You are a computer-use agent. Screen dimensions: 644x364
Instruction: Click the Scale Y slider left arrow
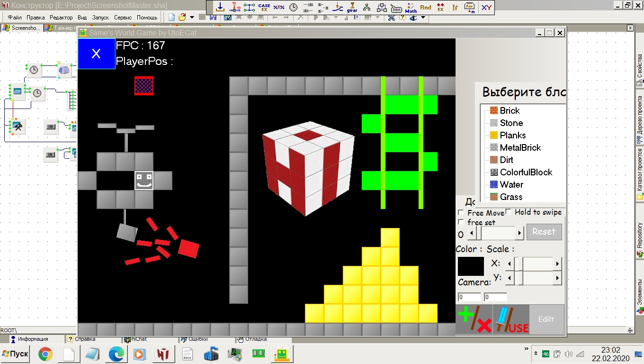(x=510, y=278)
